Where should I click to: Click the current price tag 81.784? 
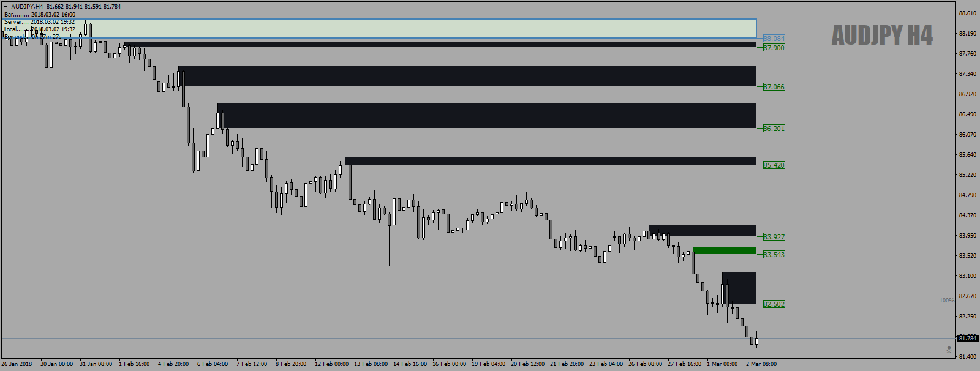[x=968, y=338]
